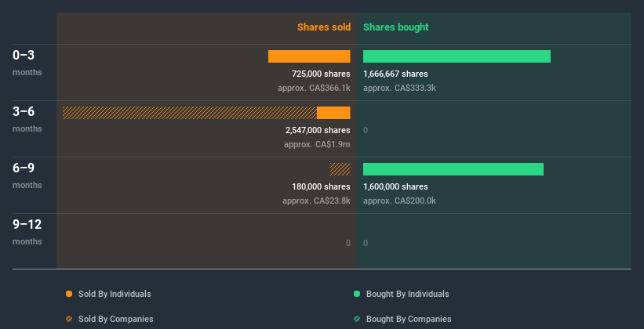
Task: Click the hatched Bought By Companies legend marker
Action: point(357,319)
